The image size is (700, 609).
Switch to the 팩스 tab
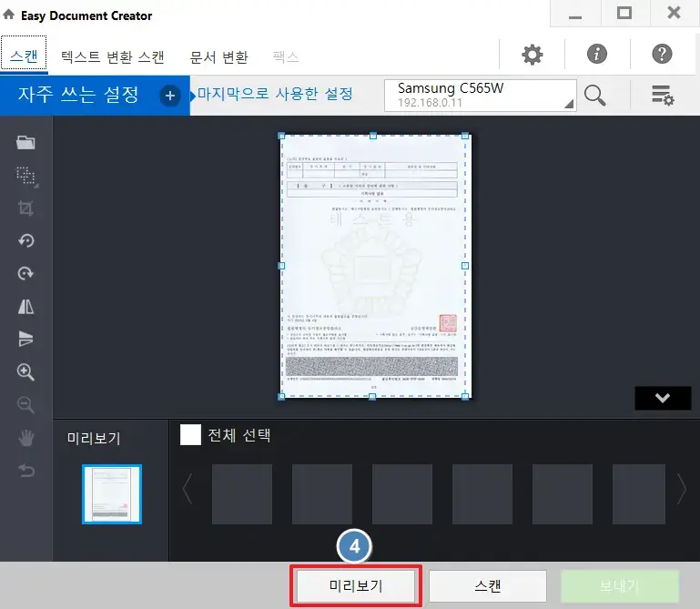pos(286,56)
